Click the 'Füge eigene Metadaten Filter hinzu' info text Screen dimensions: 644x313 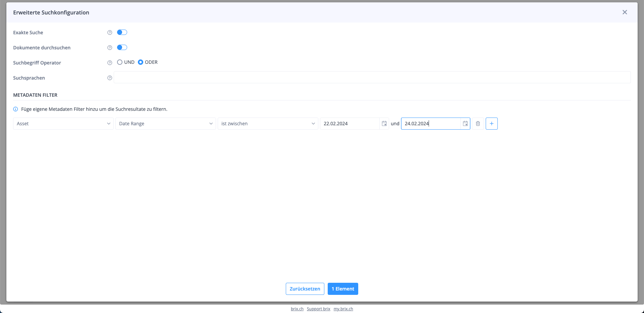point(94,109)
